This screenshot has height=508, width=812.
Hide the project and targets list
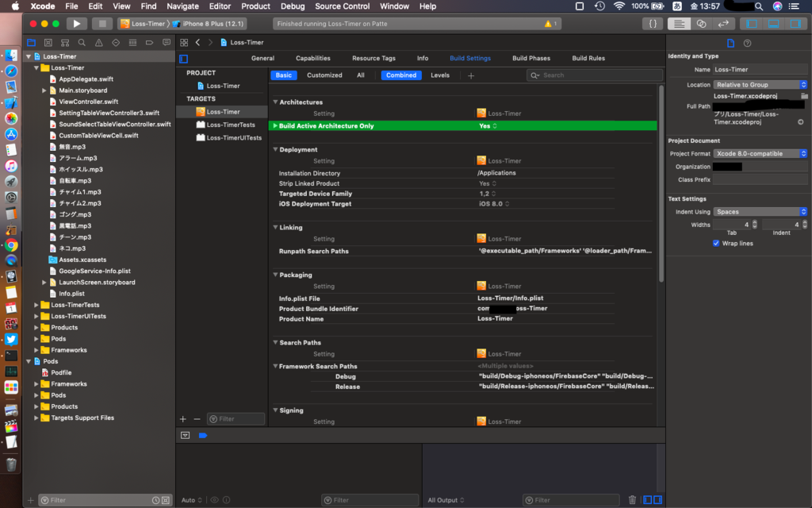point(183,59)
